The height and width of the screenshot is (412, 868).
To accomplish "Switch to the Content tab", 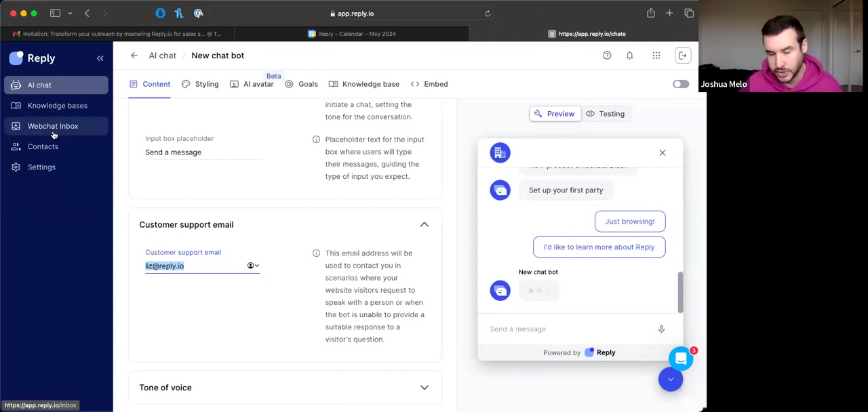I will 150,84.
